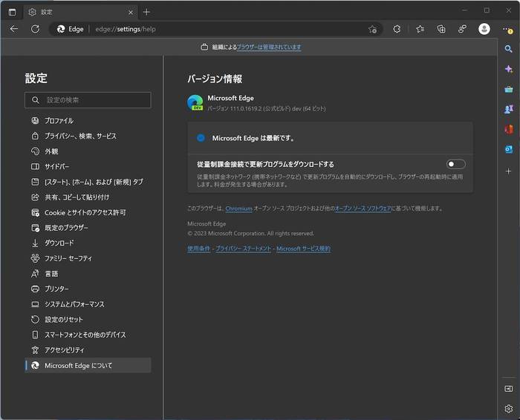The width and height of the screenshot is (520, 420).
Task: Open sidebar Search magnifier icon
Action: [508, 49]
